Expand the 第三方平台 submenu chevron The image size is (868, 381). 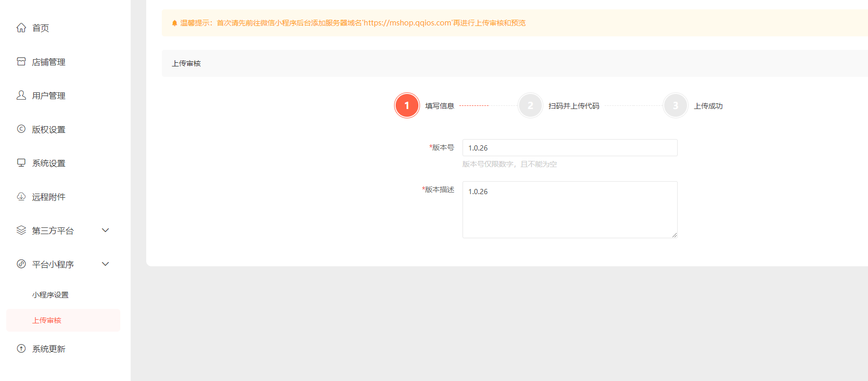pyautogui.click(x=105, y=230)
